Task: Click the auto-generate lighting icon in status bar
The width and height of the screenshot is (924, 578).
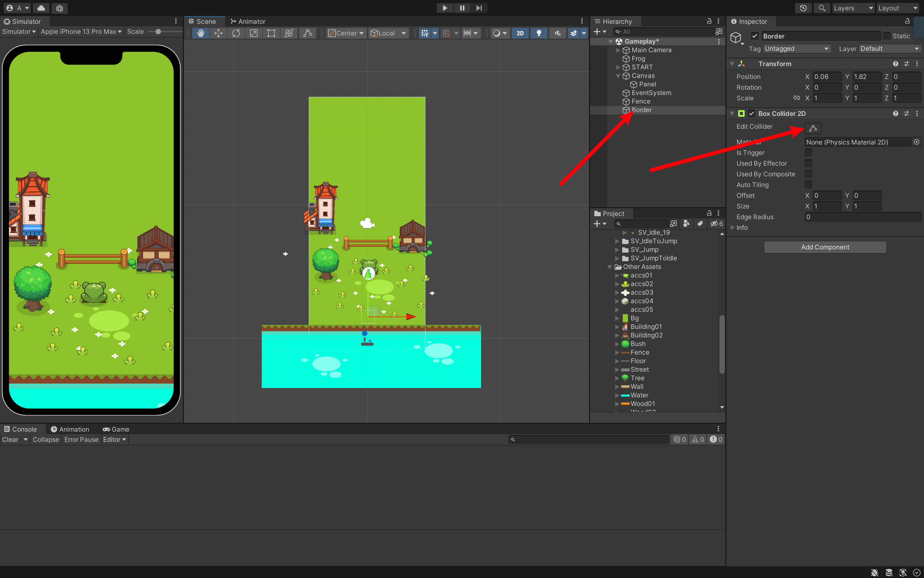Action: point(903,572)
